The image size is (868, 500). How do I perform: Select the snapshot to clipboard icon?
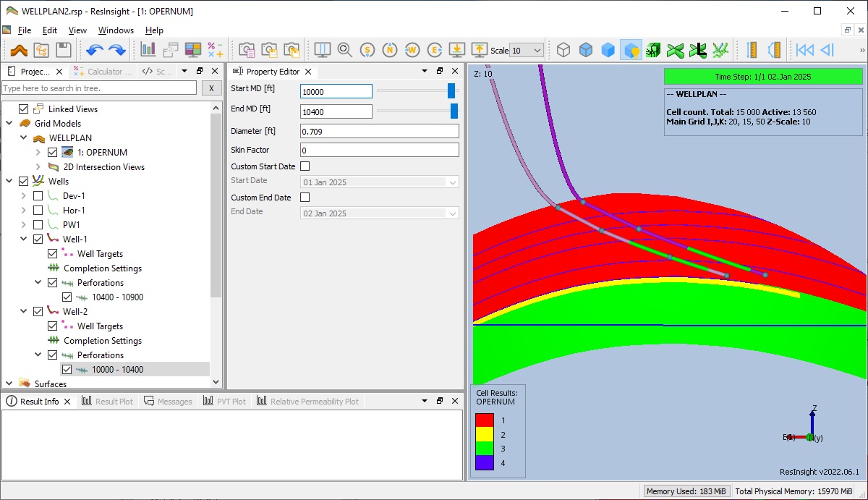coord(246,49)
